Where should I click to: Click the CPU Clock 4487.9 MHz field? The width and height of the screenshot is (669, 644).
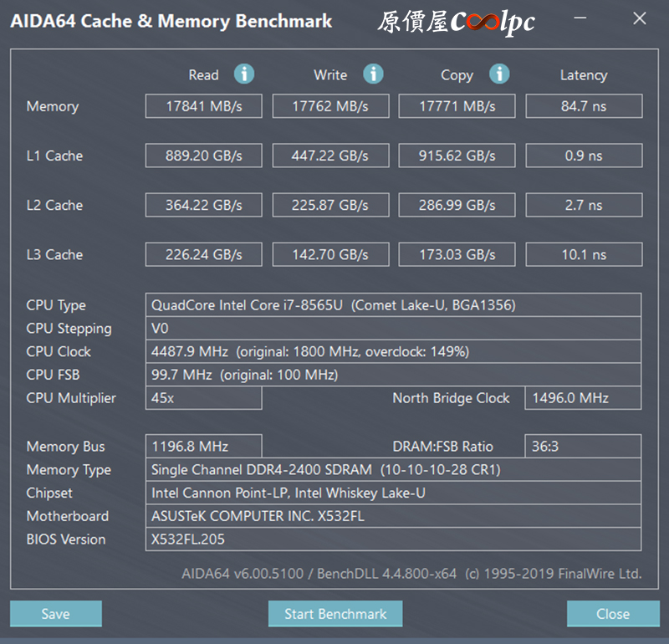(x=393, y=351)
